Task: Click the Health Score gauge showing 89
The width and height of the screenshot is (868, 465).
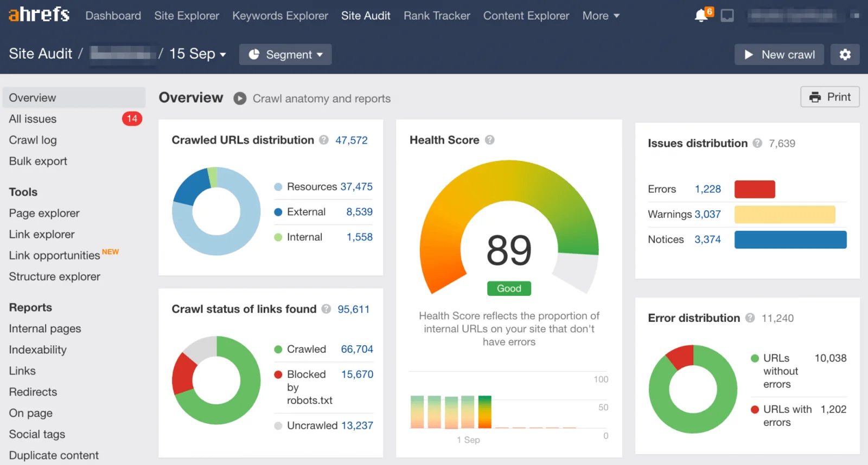Action: 509,228
